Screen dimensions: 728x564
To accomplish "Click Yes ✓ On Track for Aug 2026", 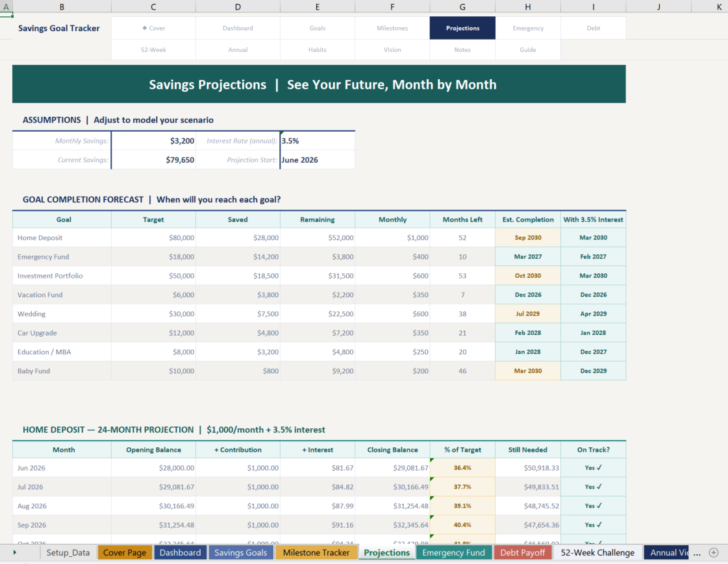I will (x=594, y=506).
